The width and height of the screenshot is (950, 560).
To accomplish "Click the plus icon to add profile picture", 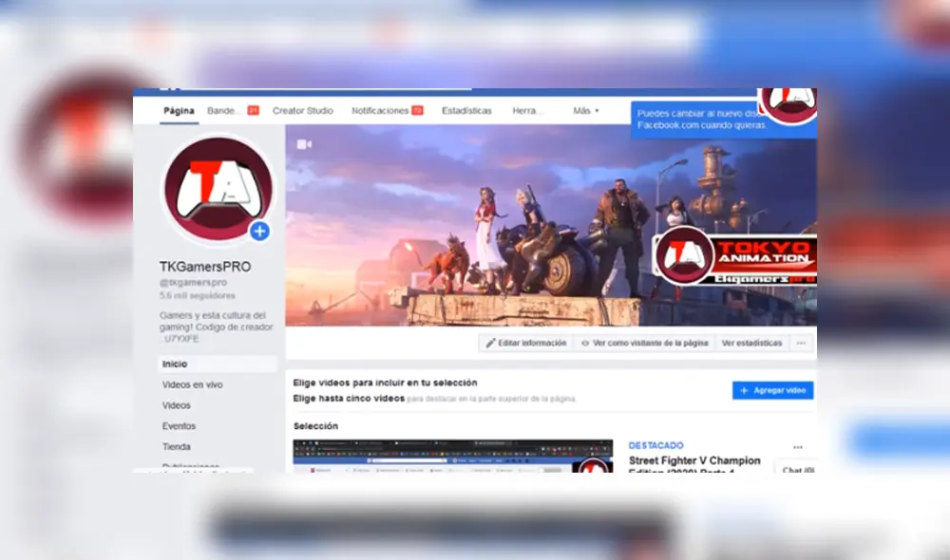I will [x=258, y=231].
